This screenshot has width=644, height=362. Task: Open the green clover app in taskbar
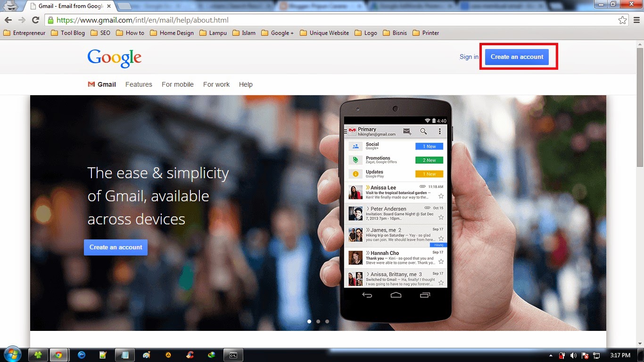[x=38, y=355]
